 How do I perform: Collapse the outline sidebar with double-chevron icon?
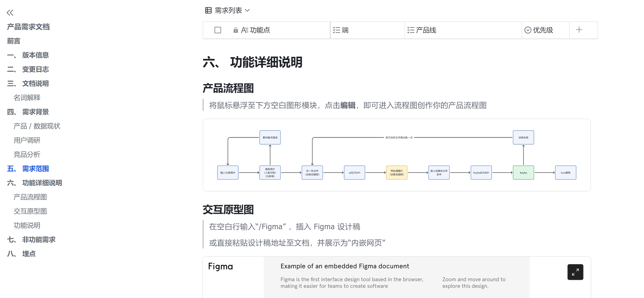(10, 12)
